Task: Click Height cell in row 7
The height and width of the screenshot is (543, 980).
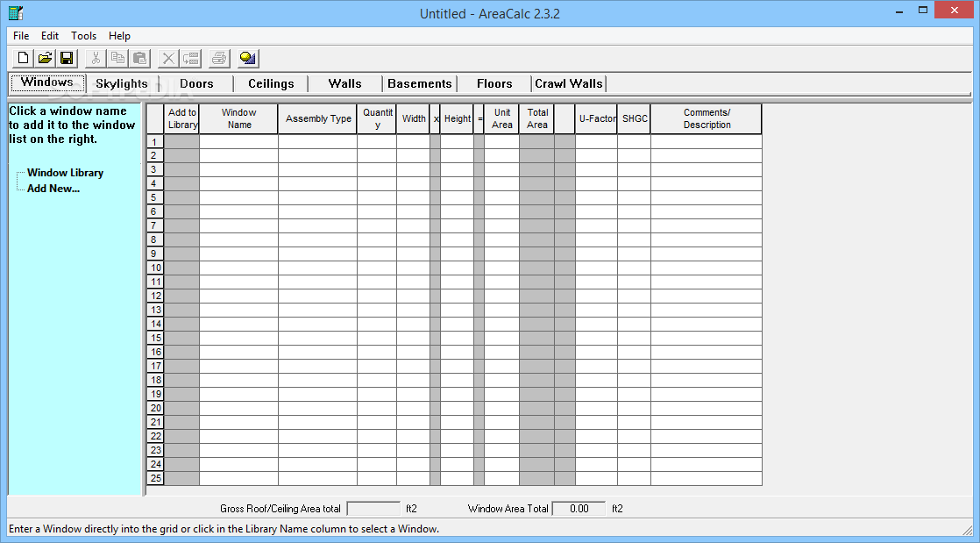Action: click(x=457, y=225)
